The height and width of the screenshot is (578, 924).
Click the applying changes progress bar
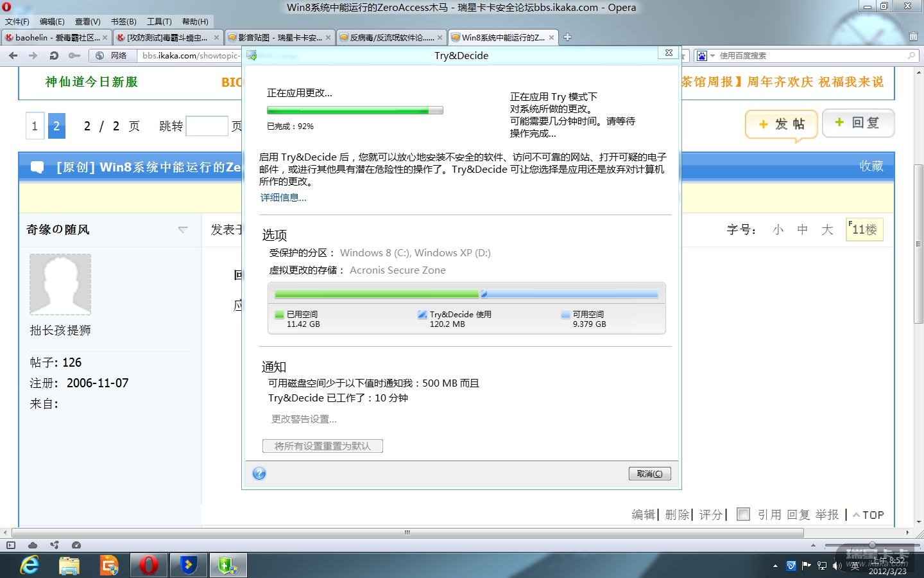click(x=355, y=110)
